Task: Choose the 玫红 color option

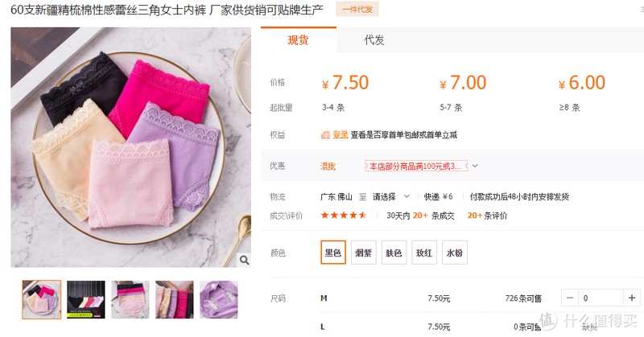Action: tap(424, 253)
